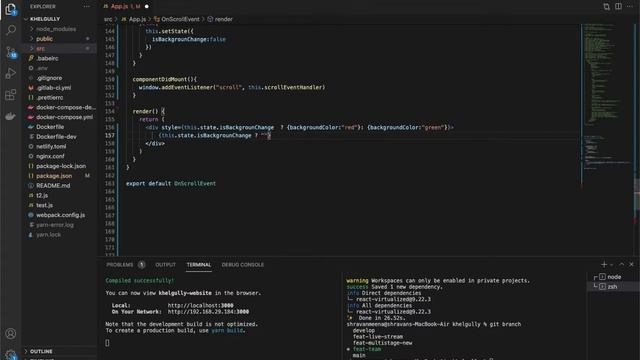Open the .gitlab-ci.yml file
The image size is (640, 360).
click(53, 88)
